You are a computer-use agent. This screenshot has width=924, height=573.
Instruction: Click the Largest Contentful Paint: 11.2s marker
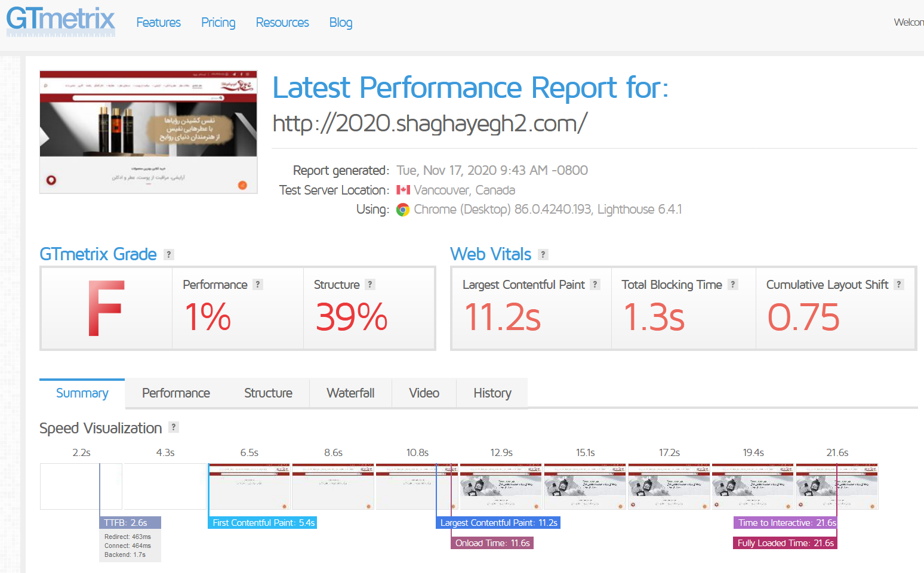[498, 523]
